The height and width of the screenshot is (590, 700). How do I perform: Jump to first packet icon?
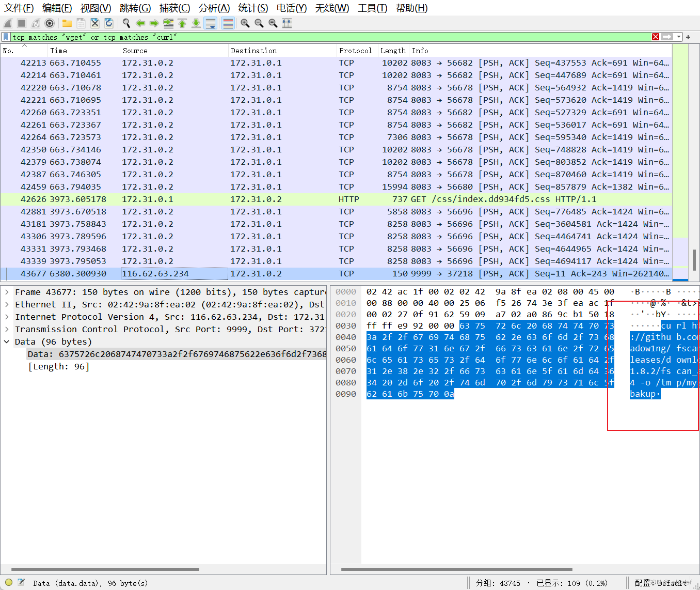click(x=182, y=23)
